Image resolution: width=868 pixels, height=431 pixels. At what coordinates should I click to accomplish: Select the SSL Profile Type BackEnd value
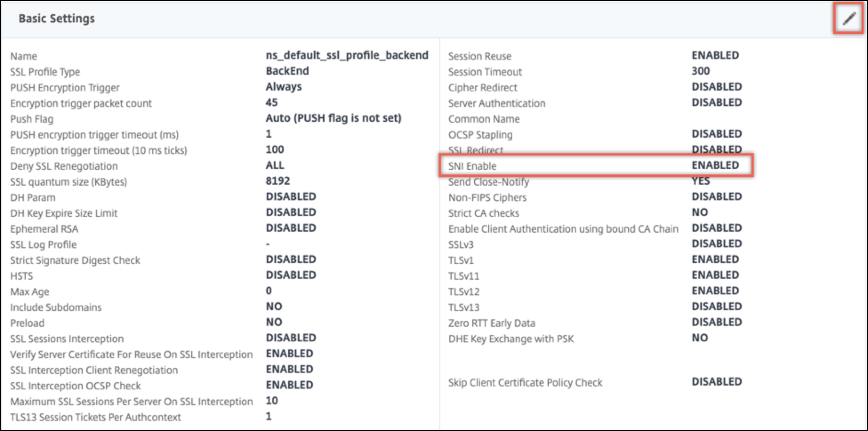coord(287,71)
